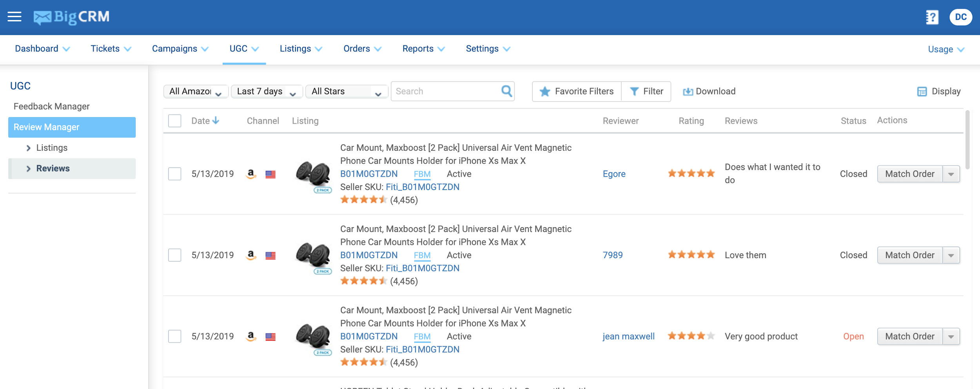Click Amazon icon in jean maxwell row
The height and width of the screenshot is (389, 980).
pos(251,337)
